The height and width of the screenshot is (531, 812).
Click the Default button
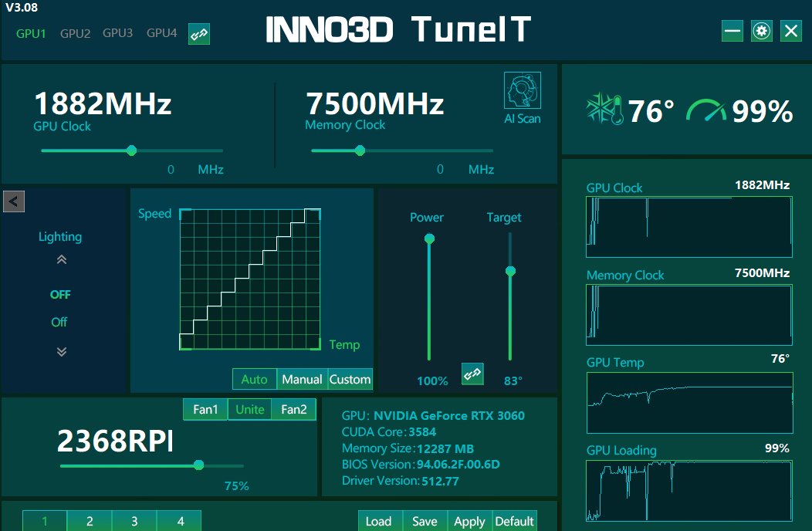click(x=514, y=521)
